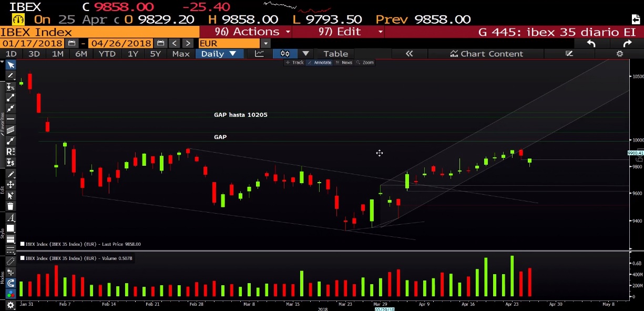The height and width of the screenshot is (311, 644).
Task: Select the 1M range tab
Action: [x=58, y=54]
